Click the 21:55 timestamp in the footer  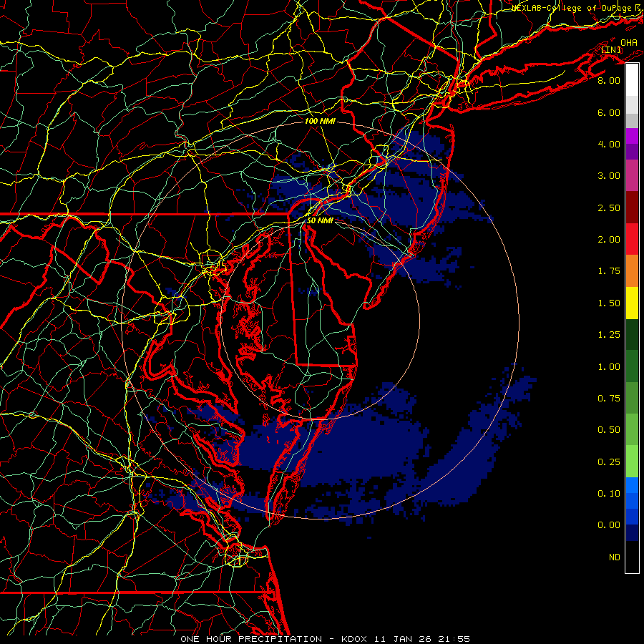pos(456,639)
